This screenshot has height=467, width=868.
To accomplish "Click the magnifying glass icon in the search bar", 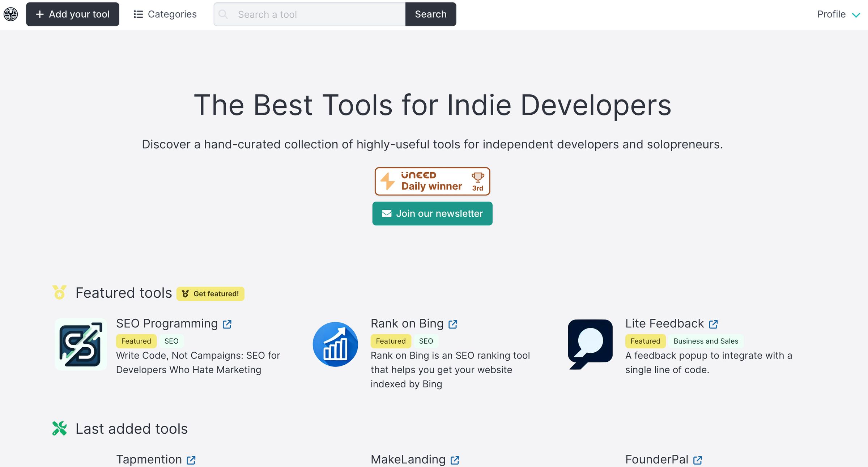I will pyautogui.click(x=224, y=14).
